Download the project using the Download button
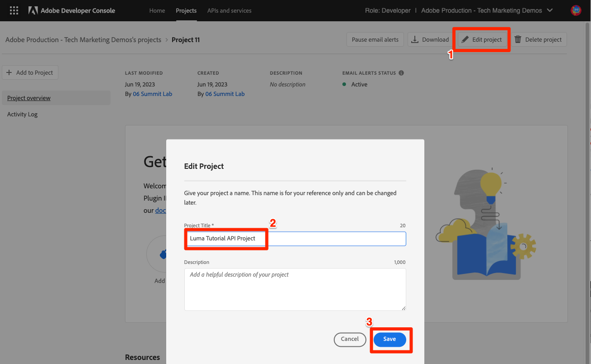 430,39
